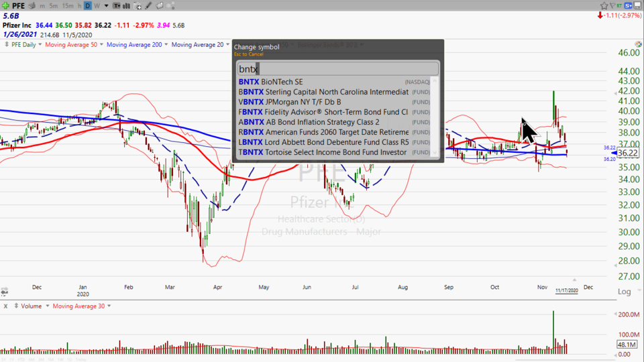This screenshot has height=362, width=644.
Task: Click the Moving Average 200 legend label
Action: (134, 44)
